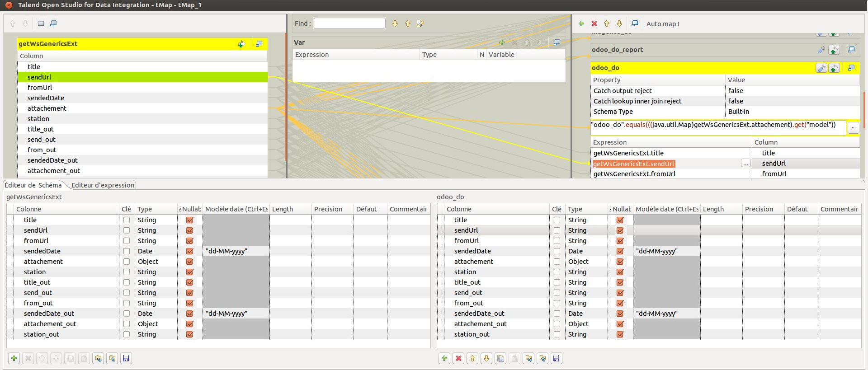This screenshot has width=868, height=370.
Task: Add a variable with the Var green plus
Action: (502, 42)
